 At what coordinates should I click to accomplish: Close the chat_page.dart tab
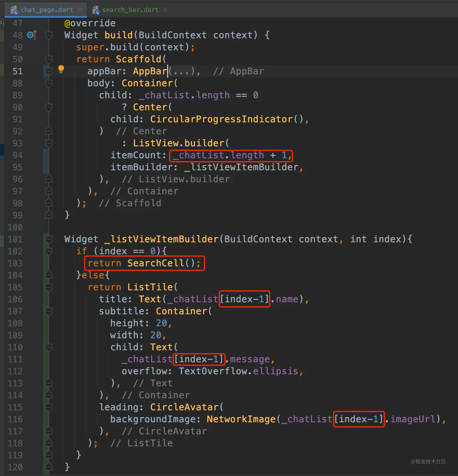[80, 10]
